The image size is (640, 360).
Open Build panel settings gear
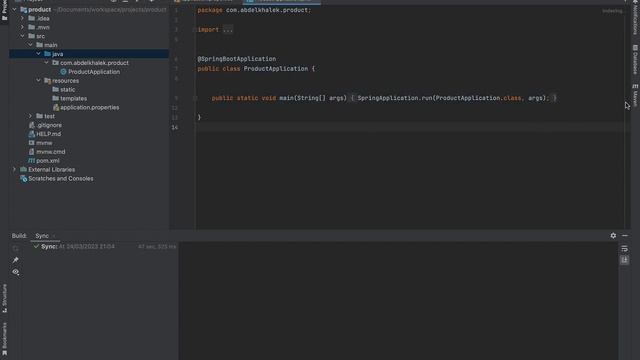coord(613,236)
